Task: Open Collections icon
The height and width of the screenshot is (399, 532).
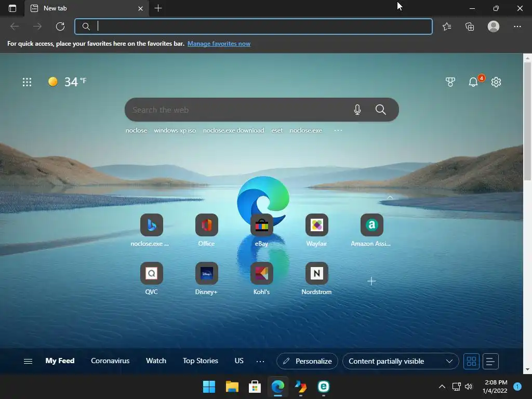Action: coord(470,26)
